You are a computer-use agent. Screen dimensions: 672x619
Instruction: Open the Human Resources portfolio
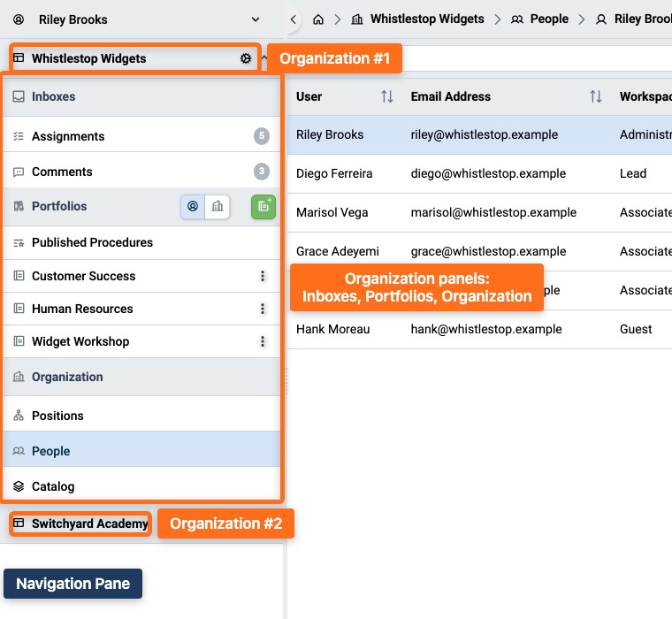[141, 309]
